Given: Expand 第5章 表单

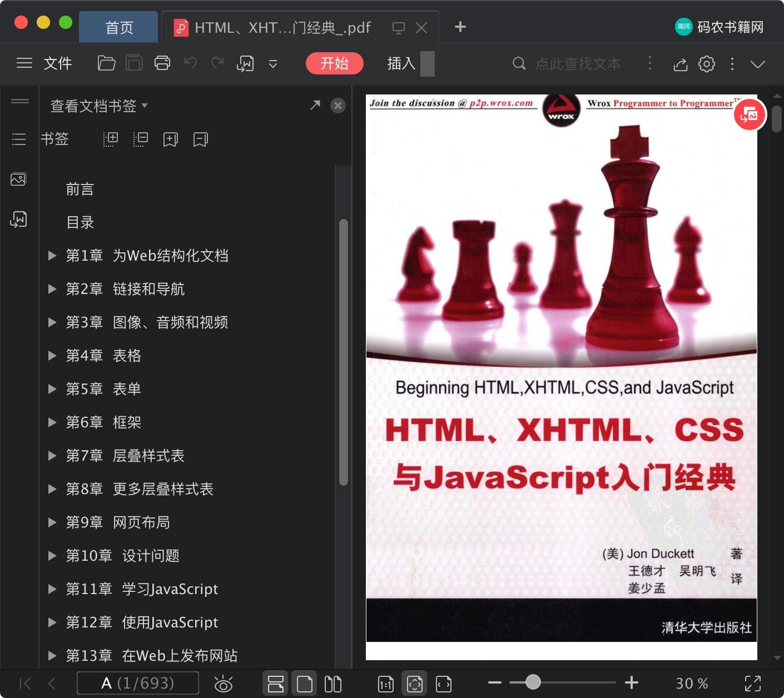Looking at the screenshot, I should click(x=52, y=389).
